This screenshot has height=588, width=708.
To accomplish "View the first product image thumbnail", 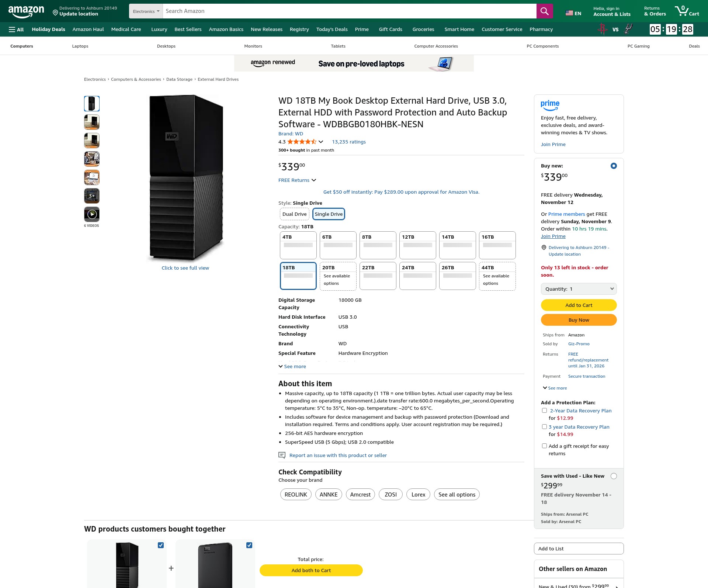I will (x=92, y=104).
